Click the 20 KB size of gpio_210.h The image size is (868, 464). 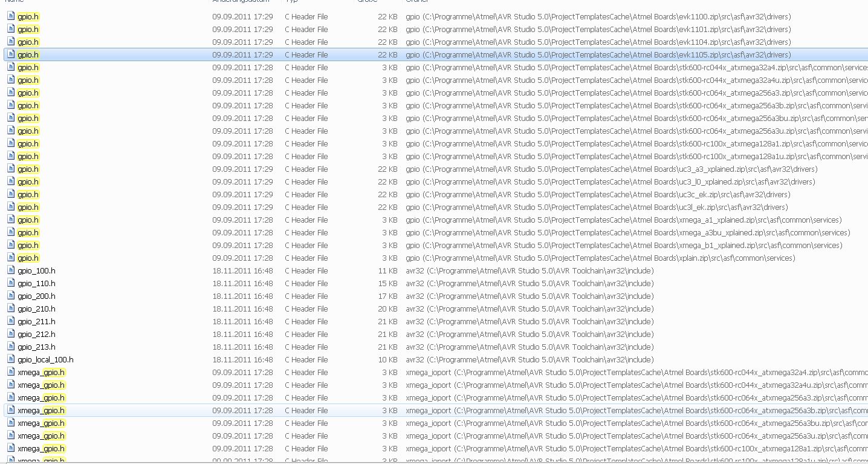[x=387, y=309]
